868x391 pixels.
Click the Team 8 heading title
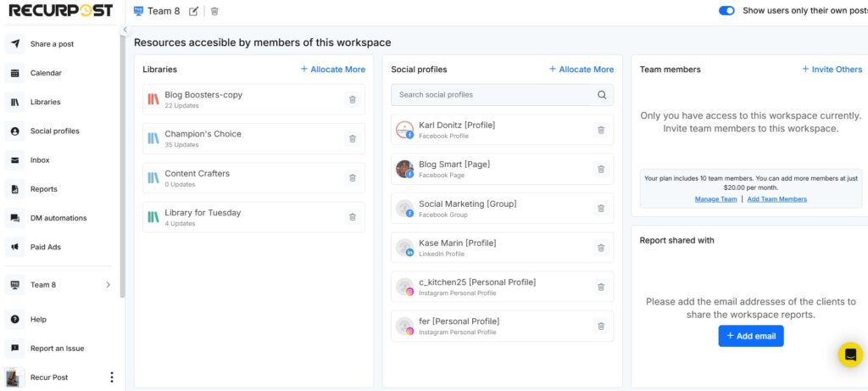click(x=164, y=11)
